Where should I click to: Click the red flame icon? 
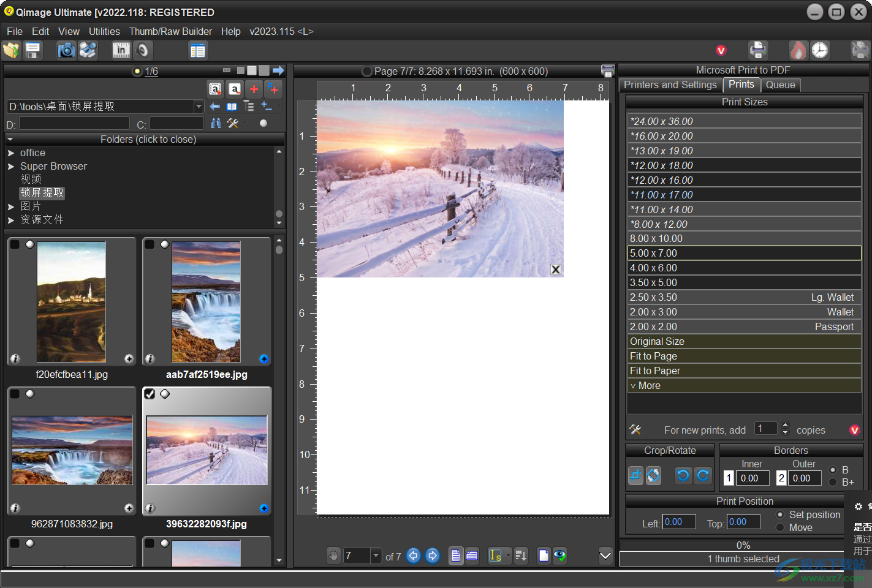point(798,50)
